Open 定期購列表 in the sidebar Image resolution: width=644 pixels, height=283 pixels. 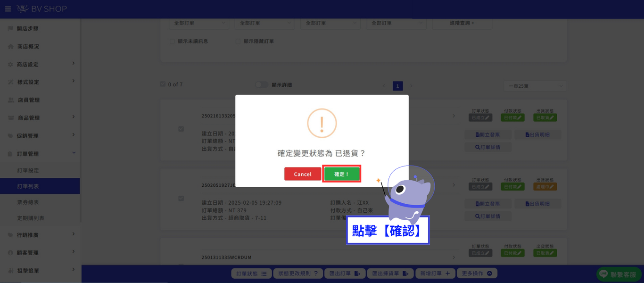(40, 218)
